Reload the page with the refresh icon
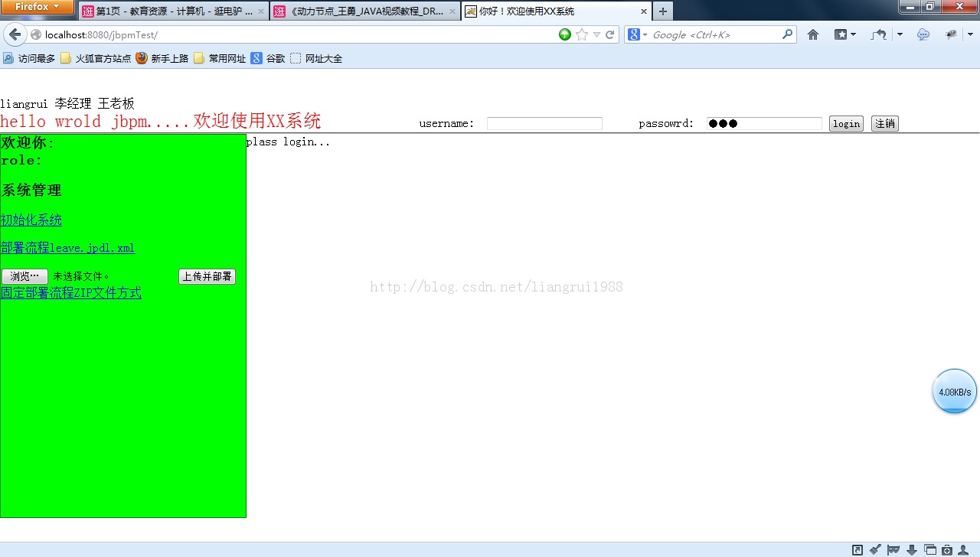Viewport: 980px width, 557px height. [610, 34]
